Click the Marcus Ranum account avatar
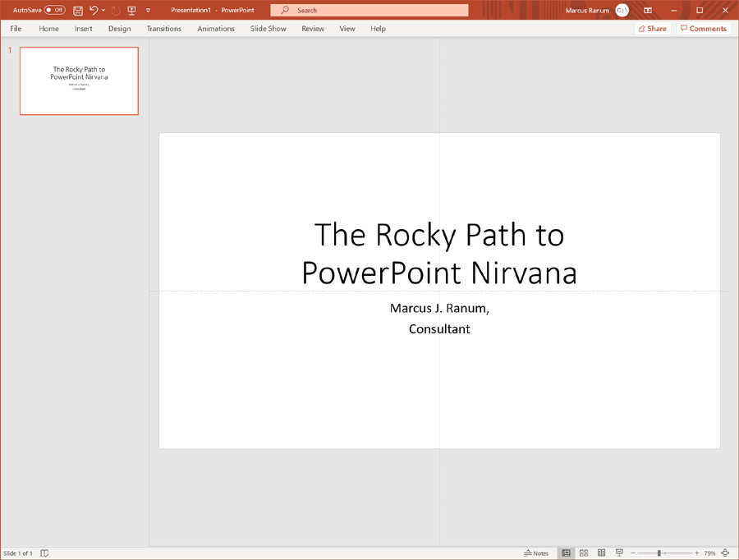 click(622, 10)
